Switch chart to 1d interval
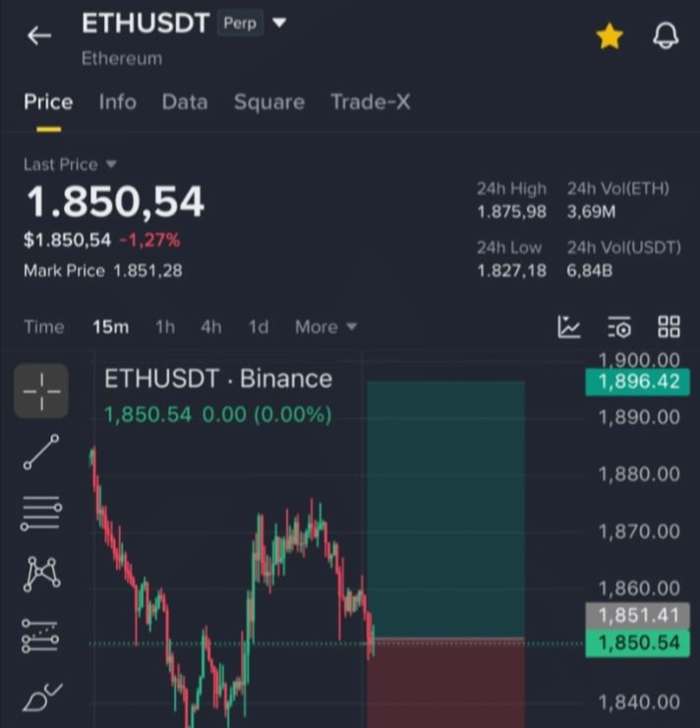Screen dimensions: 700x728 pyautogui.click(x=259, y=327)
